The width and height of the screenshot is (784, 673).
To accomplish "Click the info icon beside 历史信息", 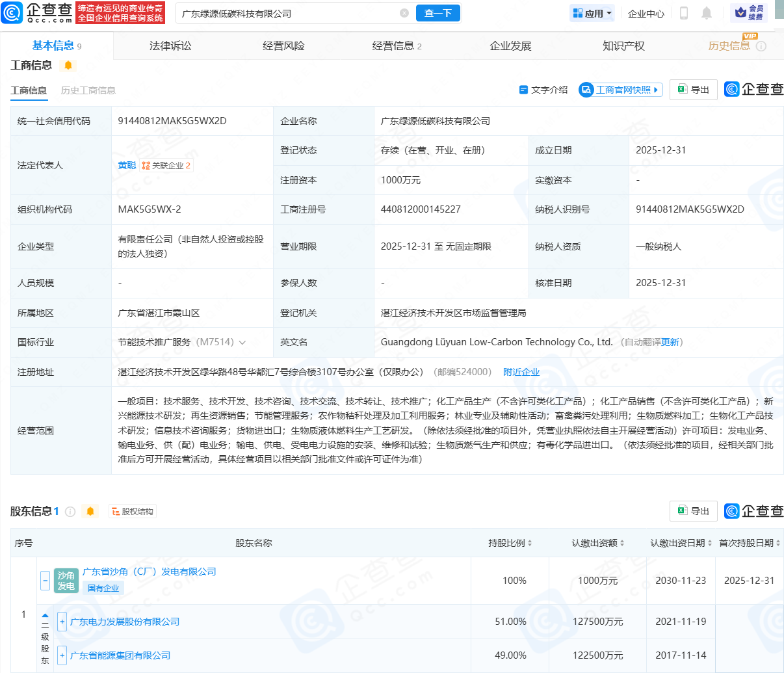I will click(x=761, y=46).
